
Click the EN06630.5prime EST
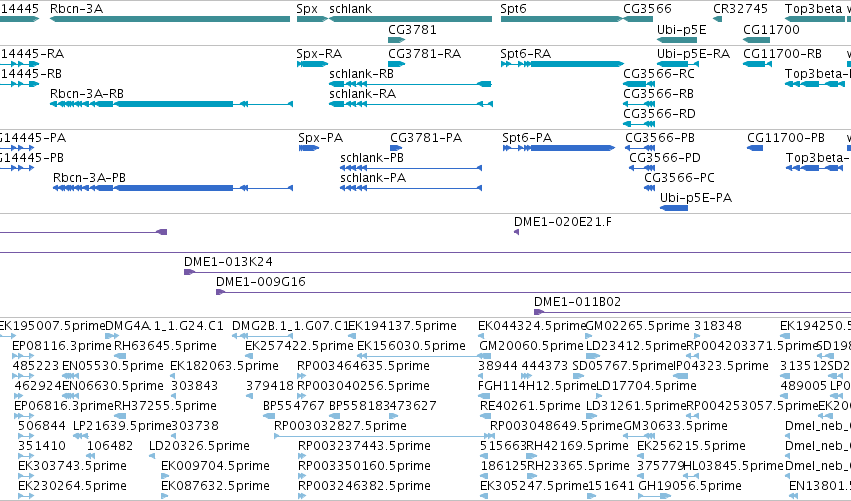tap(71, 396)
